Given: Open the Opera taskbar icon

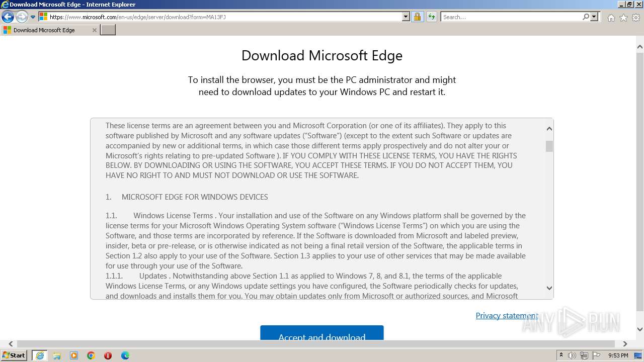Looking at the screenshot, I should [x=108, y=355].
